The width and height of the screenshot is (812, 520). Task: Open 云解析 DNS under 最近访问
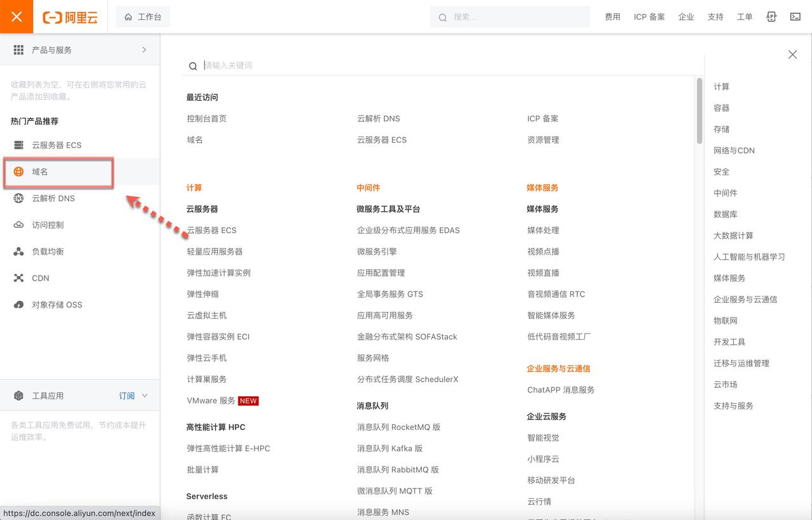(379, 119)
